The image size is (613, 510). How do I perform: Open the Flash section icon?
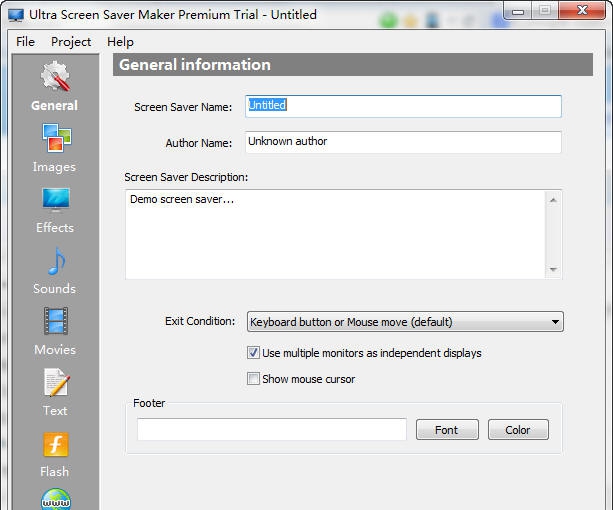pos(56,444)
